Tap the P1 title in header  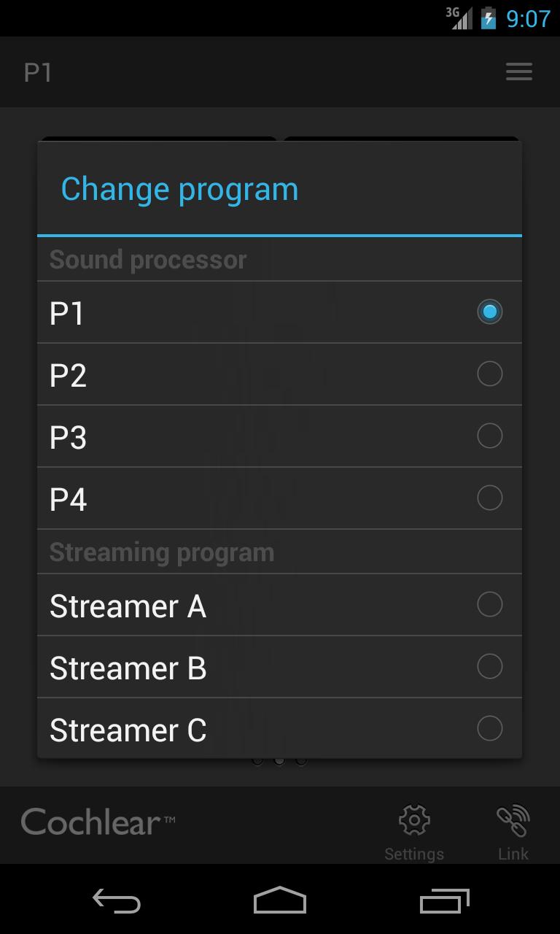[x=38, y=72]
